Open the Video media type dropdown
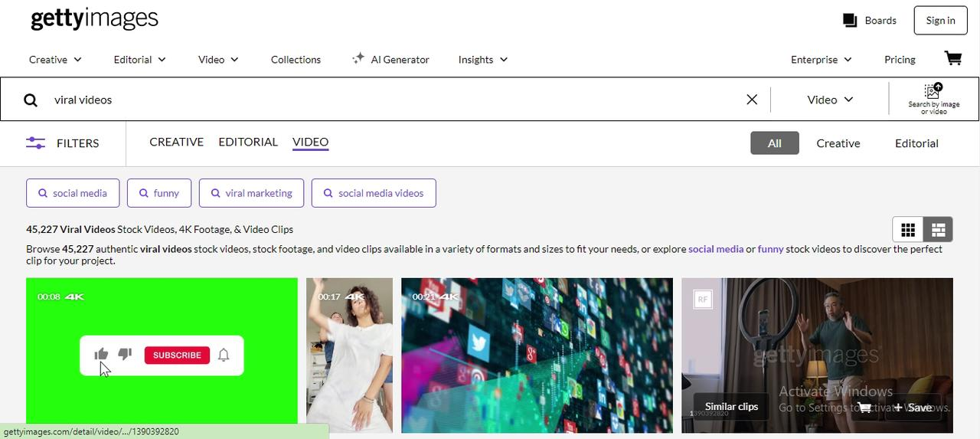This screenshot has width=980, height=439. click(x=830, y=100)
